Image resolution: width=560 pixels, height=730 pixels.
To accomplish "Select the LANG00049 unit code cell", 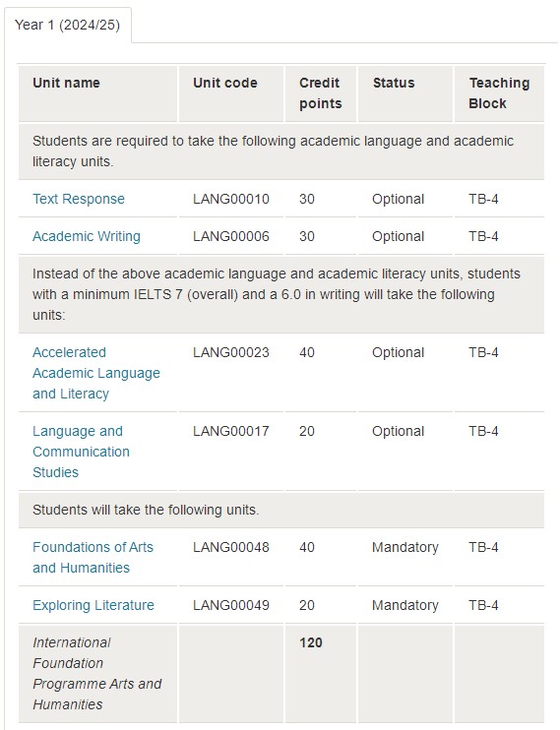I will click(x=231, y=605).
